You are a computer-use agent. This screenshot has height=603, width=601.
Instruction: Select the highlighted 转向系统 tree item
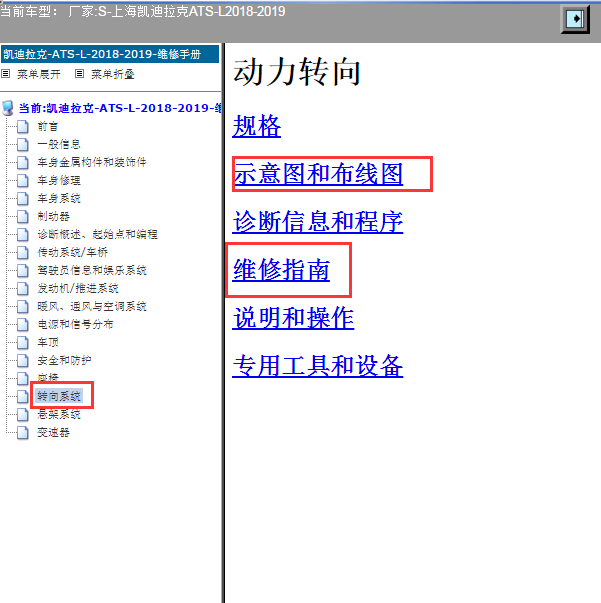(59, 396)
